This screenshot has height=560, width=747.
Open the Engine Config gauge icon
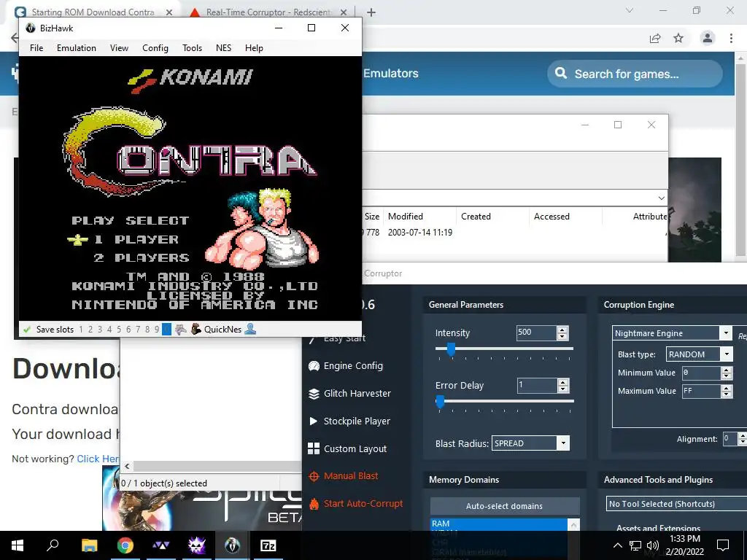tap(314, 366)
